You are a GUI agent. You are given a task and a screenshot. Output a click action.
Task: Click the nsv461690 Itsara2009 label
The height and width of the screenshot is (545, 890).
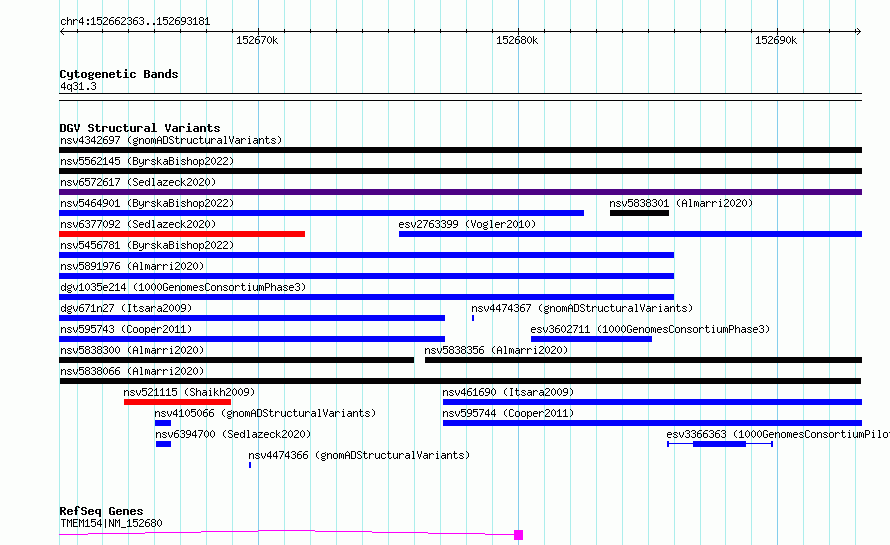tap(508, 392)
